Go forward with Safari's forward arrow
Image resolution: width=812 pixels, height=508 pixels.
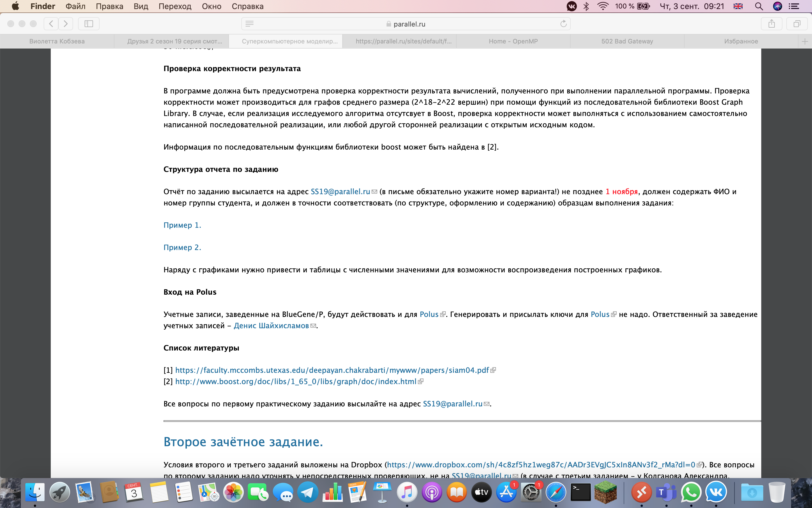pyautogui.click(x=66, y=23)
